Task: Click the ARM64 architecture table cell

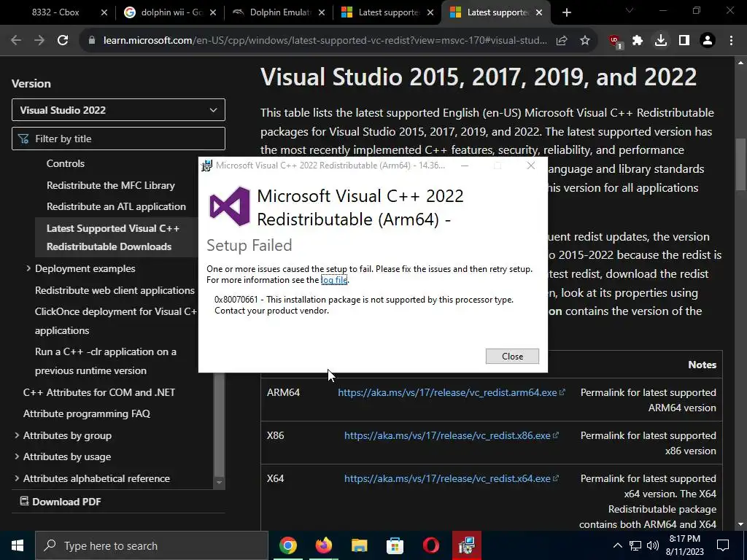Action: pyautogui.click(x=284, y=392)
